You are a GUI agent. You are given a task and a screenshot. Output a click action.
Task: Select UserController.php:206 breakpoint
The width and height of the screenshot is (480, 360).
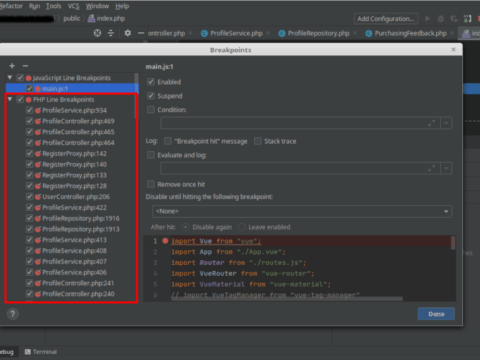76,197
